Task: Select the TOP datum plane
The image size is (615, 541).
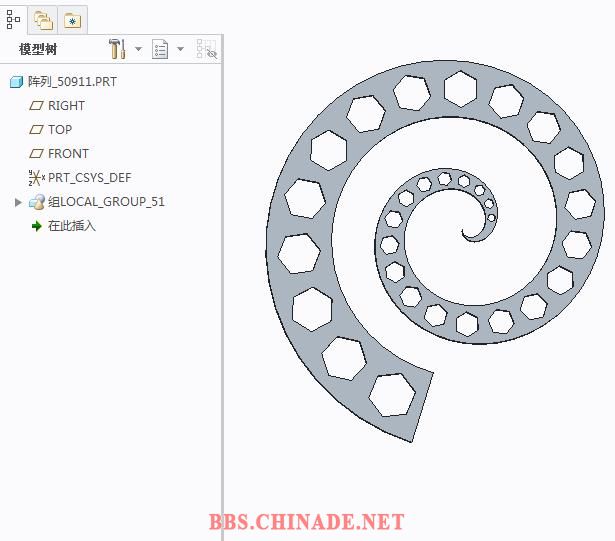Action: point(60,130)
